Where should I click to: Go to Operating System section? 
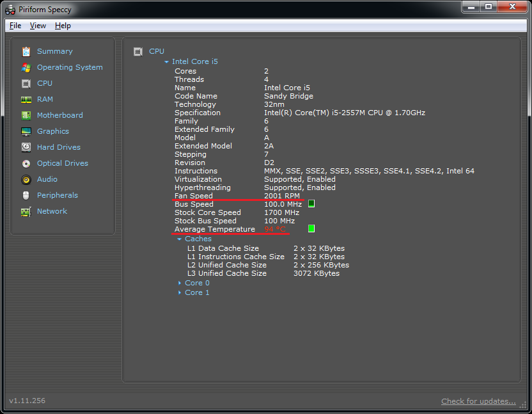70,67
